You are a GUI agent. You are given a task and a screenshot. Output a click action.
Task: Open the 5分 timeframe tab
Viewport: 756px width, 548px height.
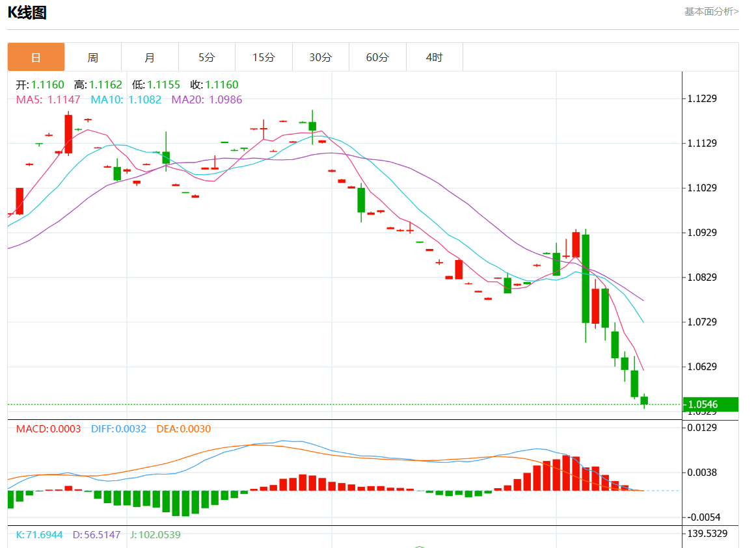tap(206, 57)
